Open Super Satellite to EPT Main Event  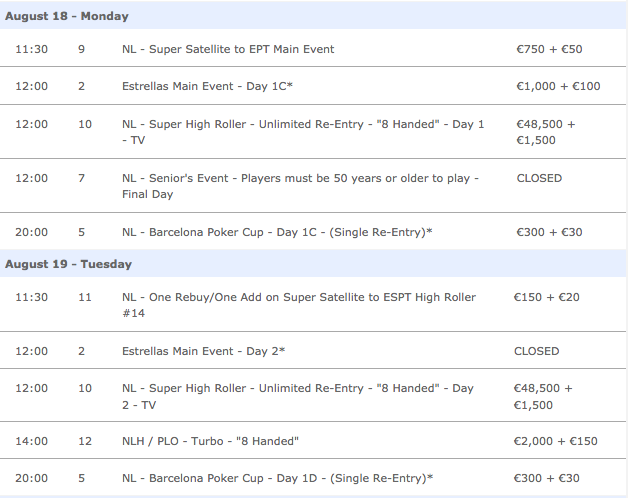click(228, 49)
